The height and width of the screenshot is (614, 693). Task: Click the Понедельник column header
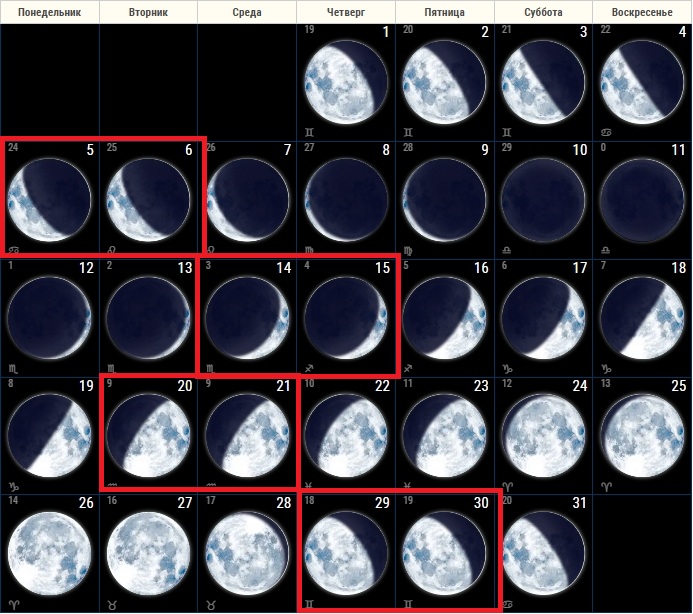click(x=50, y=12)
